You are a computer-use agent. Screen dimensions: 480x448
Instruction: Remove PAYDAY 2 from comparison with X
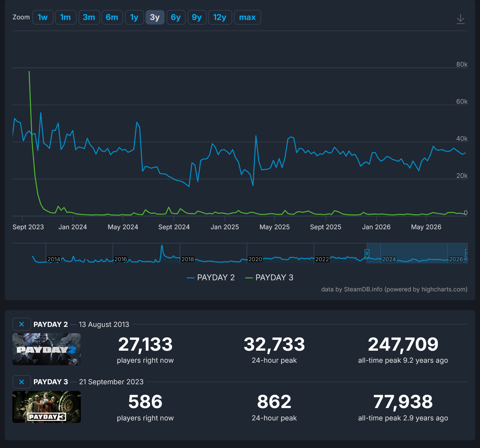[x=22, y=324]
